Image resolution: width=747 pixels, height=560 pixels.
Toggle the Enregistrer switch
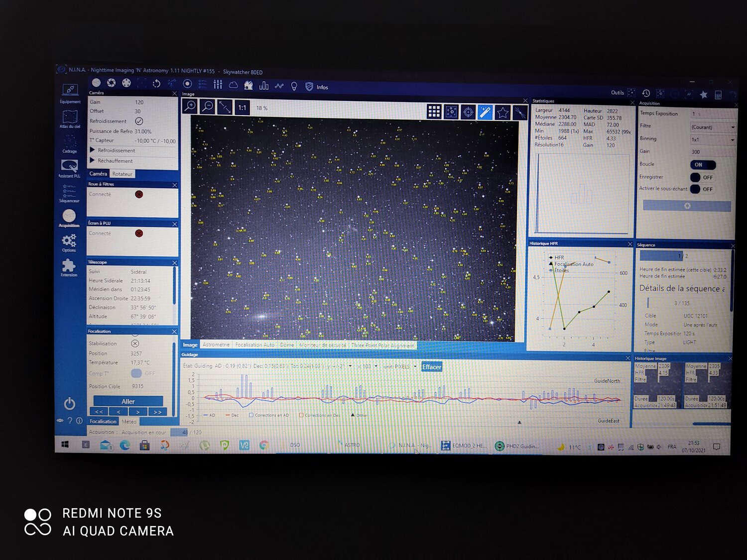702,177
